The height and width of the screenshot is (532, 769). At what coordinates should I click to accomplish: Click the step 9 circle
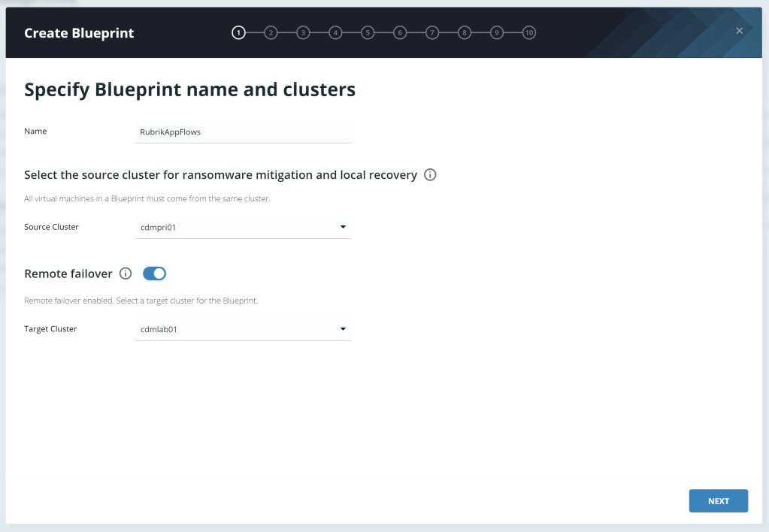tap(497, 33)
